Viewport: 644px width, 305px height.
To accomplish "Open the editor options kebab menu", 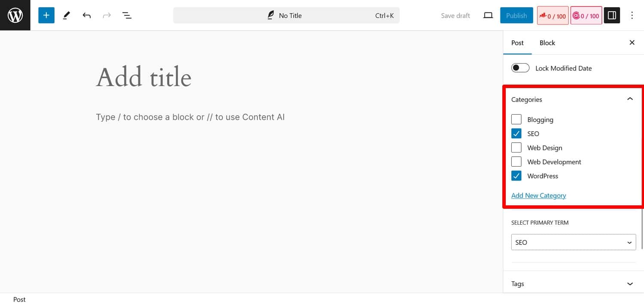I will coord(632,15).
